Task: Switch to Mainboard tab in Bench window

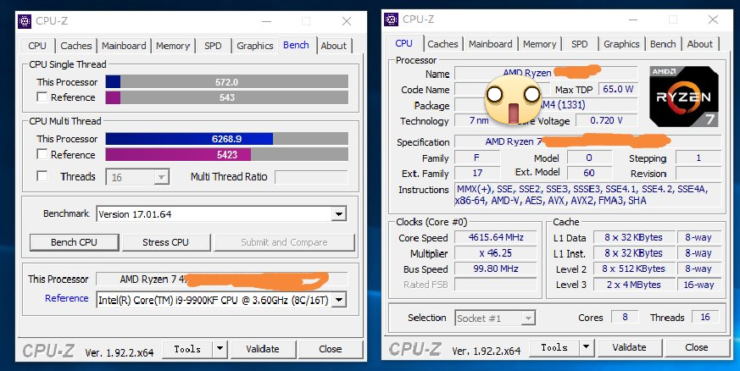Action: pos(124,46)
